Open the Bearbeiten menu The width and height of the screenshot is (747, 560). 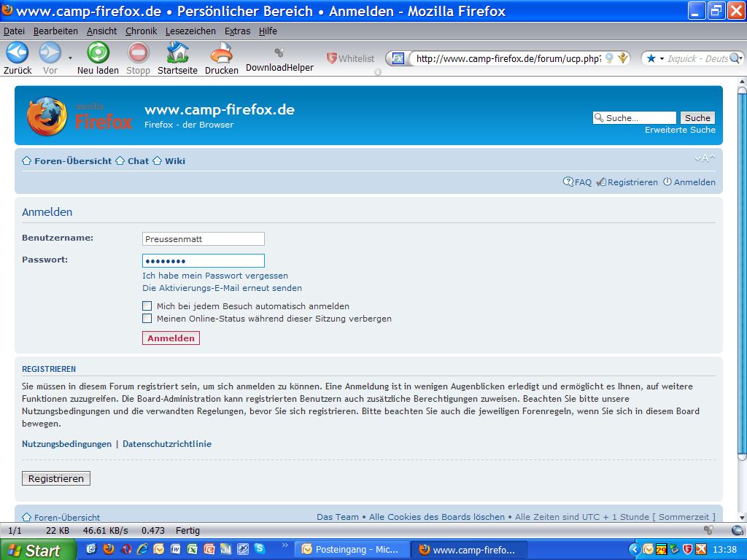(55, 31)
